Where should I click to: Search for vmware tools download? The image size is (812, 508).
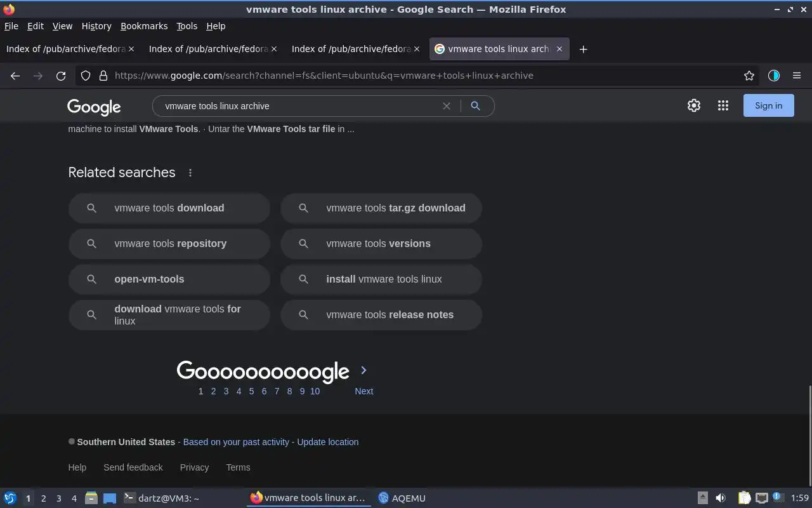[x=169, y=208]
